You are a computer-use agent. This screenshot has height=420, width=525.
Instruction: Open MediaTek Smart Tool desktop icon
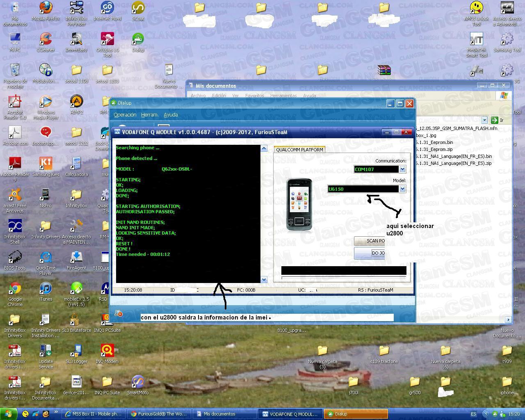point(476,45)
